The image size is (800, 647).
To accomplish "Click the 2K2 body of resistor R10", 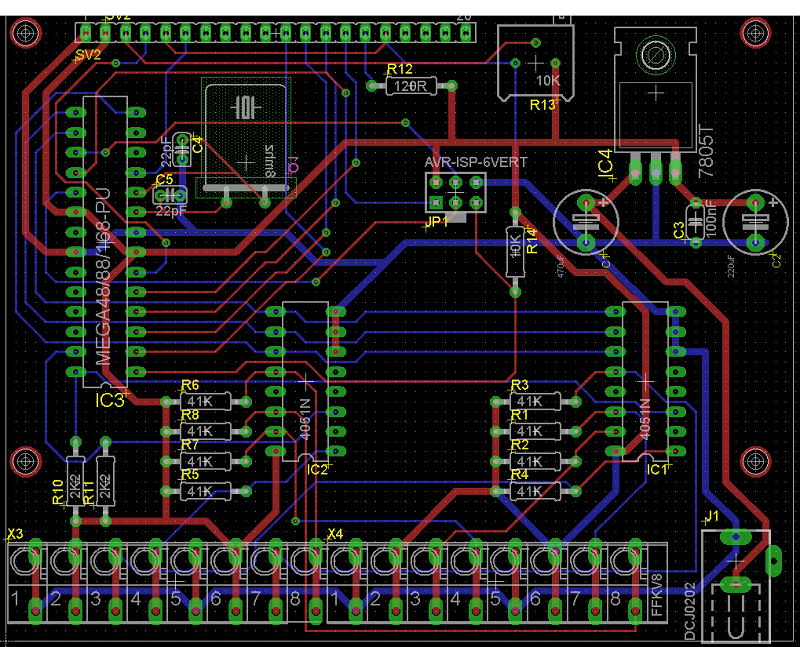I will [76, 482].
